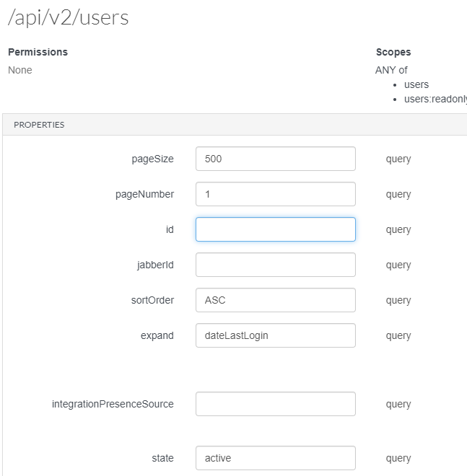
Task: Click the query text beside pageNumber
Action: point(398,194)
